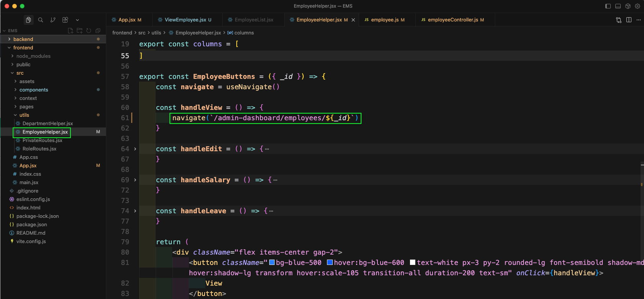Screen dimensions: 644x299
Task: Click the hover:bg-blue-600 color swatch
Action: pyautogui.click(x=330, y=262)
